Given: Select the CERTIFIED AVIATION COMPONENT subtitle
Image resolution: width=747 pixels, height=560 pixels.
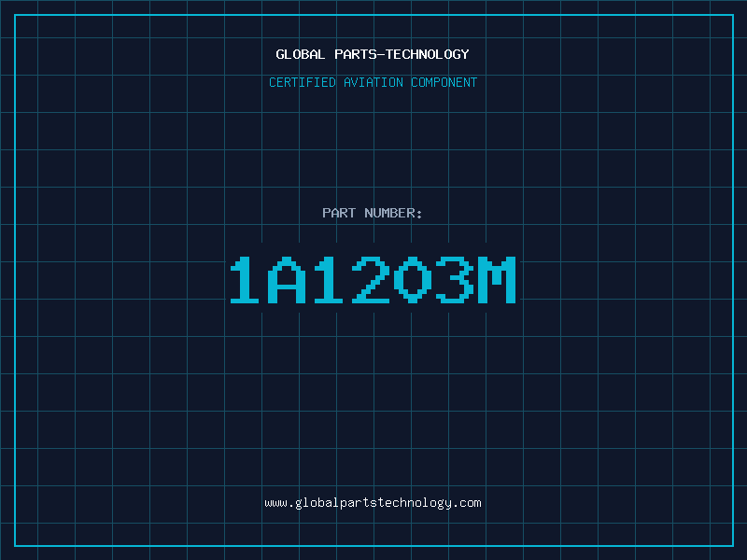Looking at the screenshot, I should 373,82.
